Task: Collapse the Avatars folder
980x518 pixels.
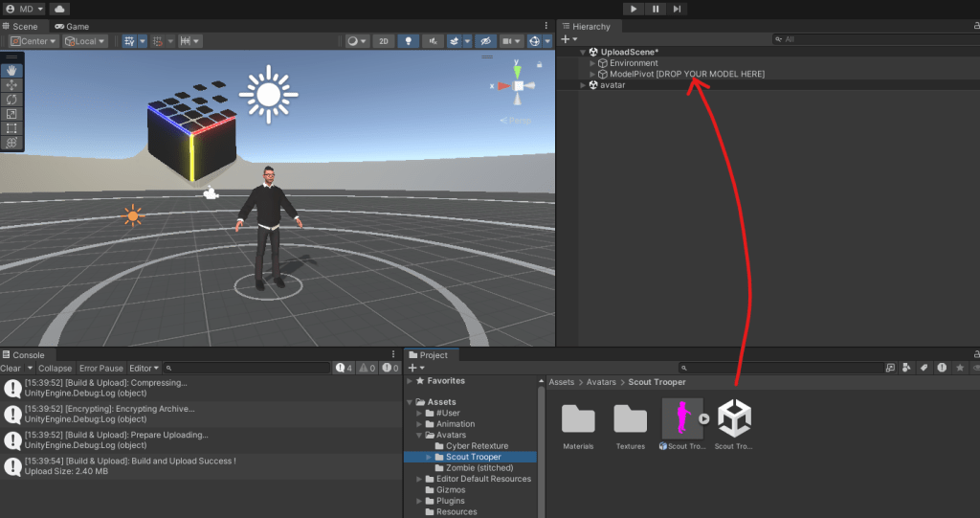Action: tap(419, 435)
